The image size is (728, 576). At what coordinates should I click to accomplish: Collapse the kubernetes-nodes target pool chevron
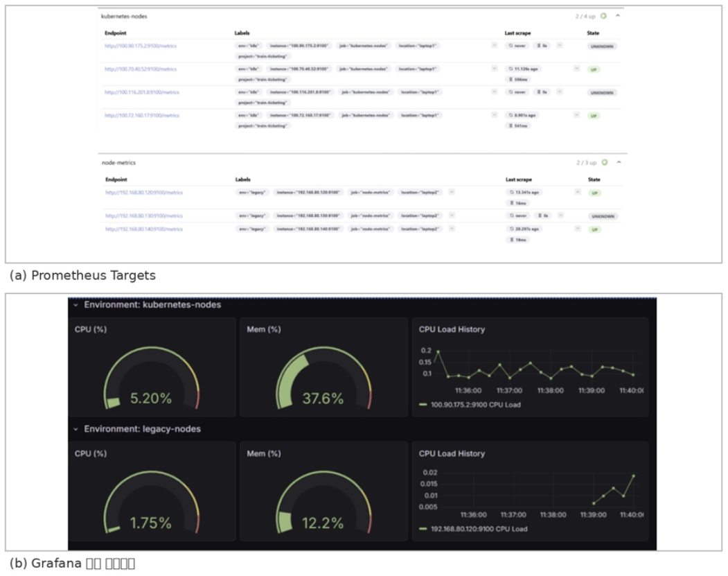pos(618,16)
